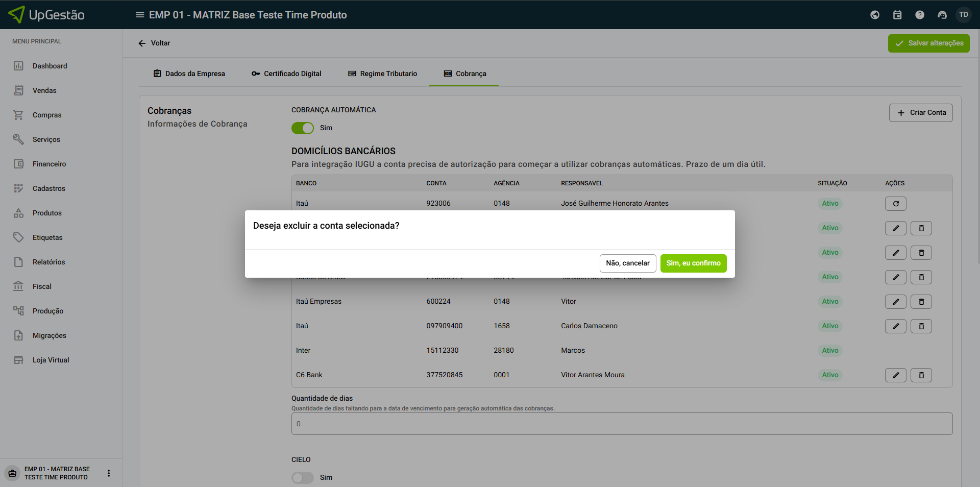
Task: Click trash icon for Carlos Damaceno account
Action: pos(921,326)
